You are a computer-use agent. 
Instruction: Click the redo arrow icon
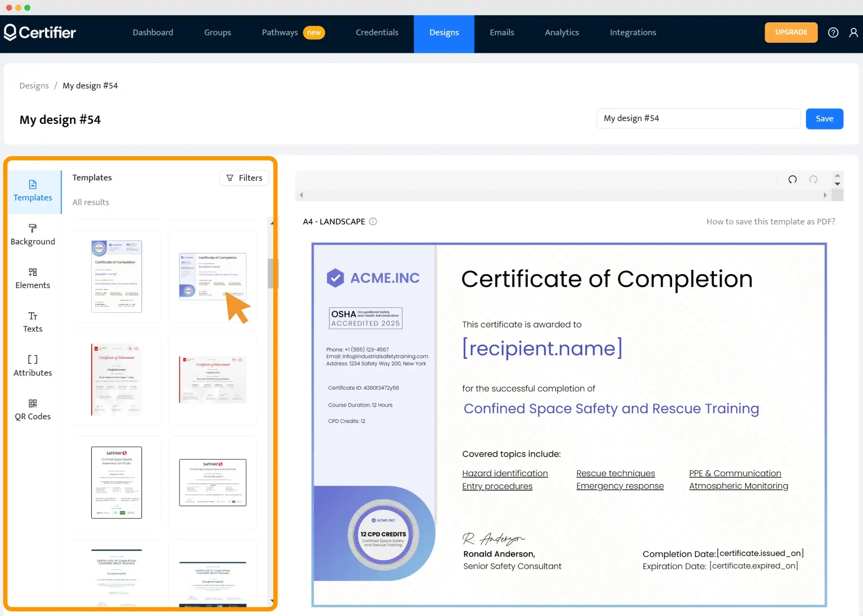pos(813,179)
